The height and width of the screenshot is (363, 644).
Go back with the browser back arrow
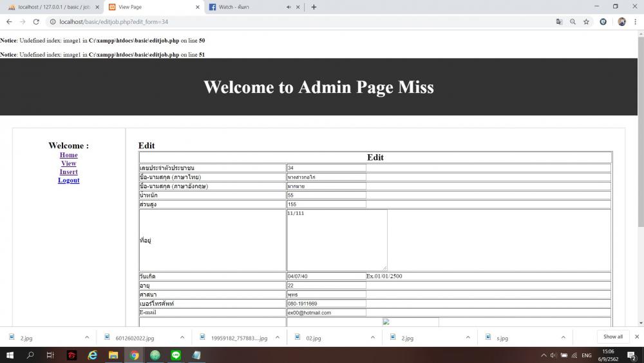pos(9,22)
